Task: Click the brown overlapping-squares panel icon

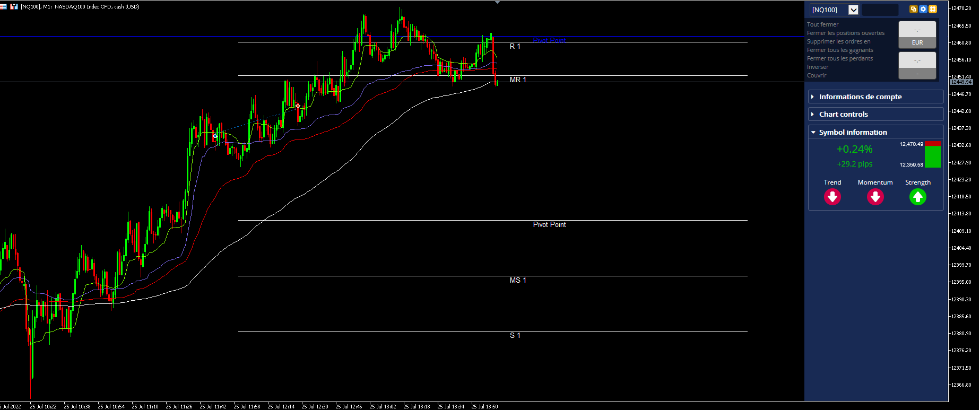Action: [913, 9]
